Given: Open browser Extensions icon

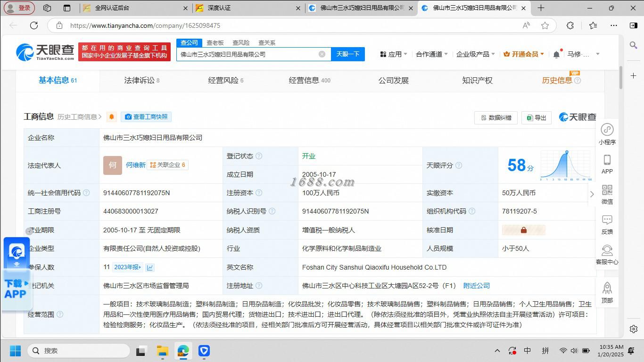Looking at the screenshot, I should coord(570,25).
